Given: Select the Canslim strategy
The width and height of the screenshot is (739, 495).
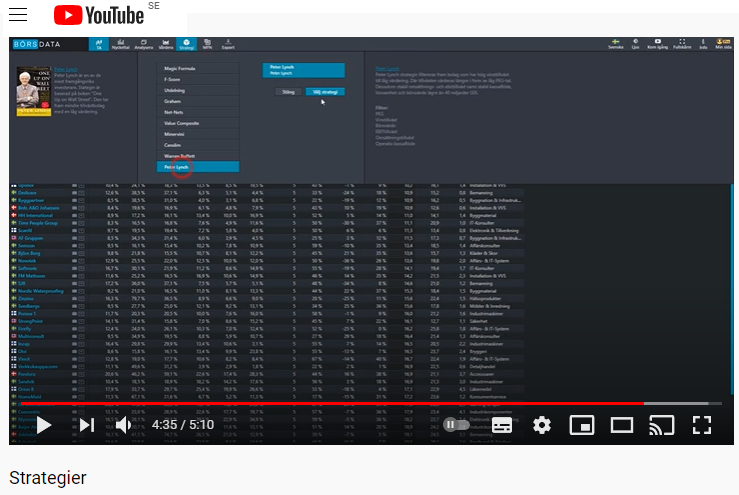Looking at the screenshot, I should tap(198, 145).
